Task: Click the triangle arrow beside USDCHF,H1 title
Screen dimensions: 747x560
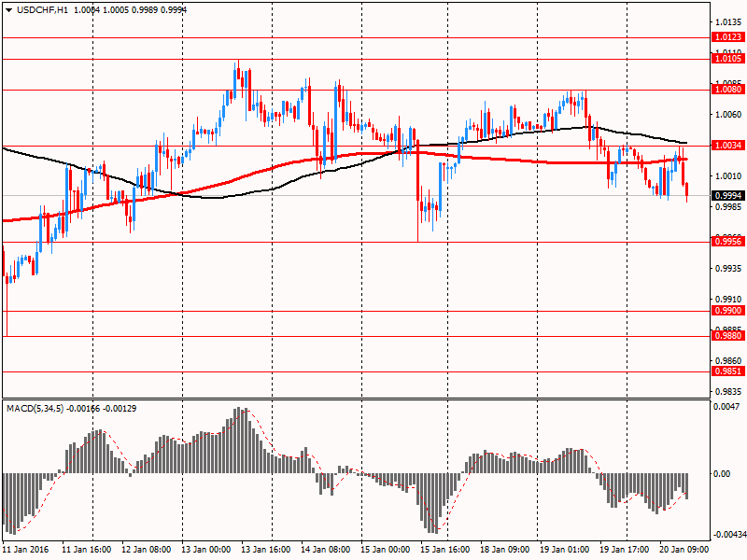Action: pyautogui.click(x=7, y=7)
